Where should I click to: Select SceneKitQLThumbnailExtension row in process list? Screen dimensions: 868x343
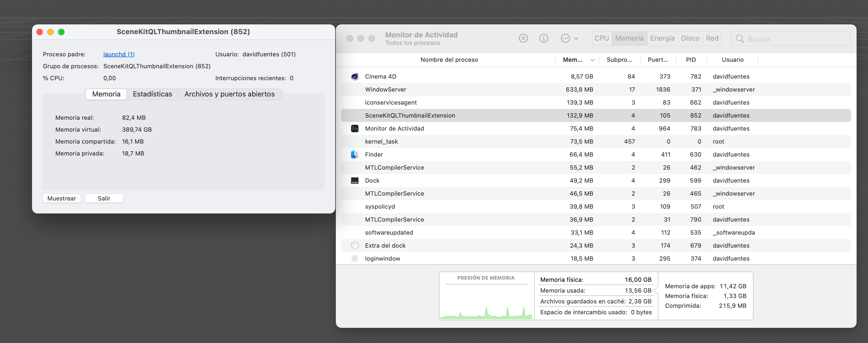coord(596,115)
